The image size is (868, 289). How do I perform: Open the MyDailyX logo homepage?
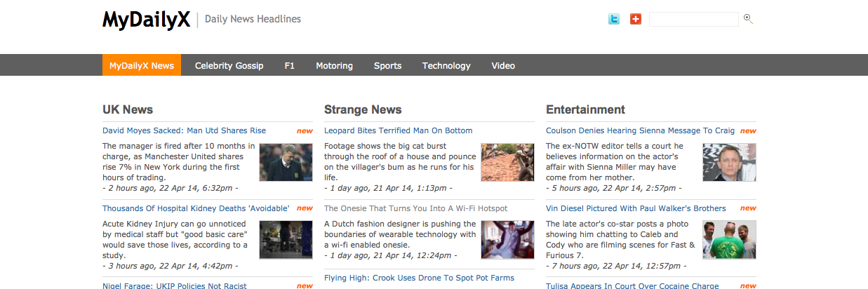147,20
